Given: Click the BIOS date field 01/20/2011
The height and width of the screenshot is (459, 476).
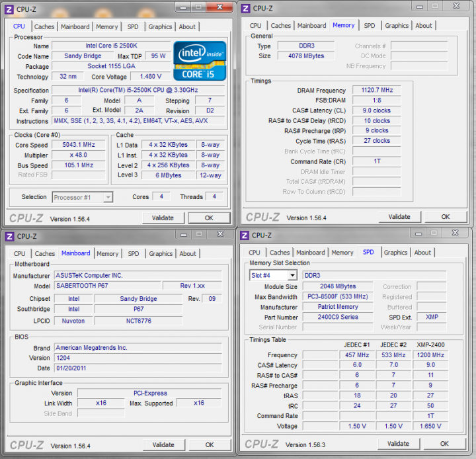Looking at the screenshot, I should click(x=138, y=368).
